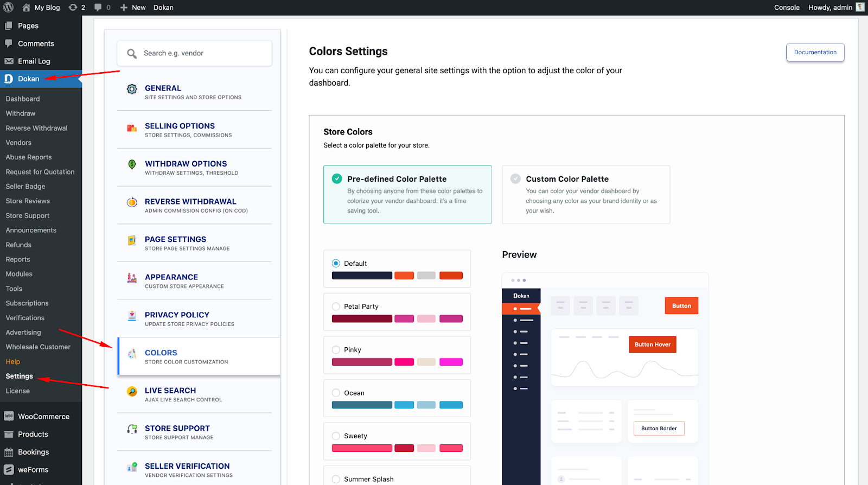Click the Dokan D logo icon
Image resolution: width=868 pixels, height=485 pixels.
(9, 79)
